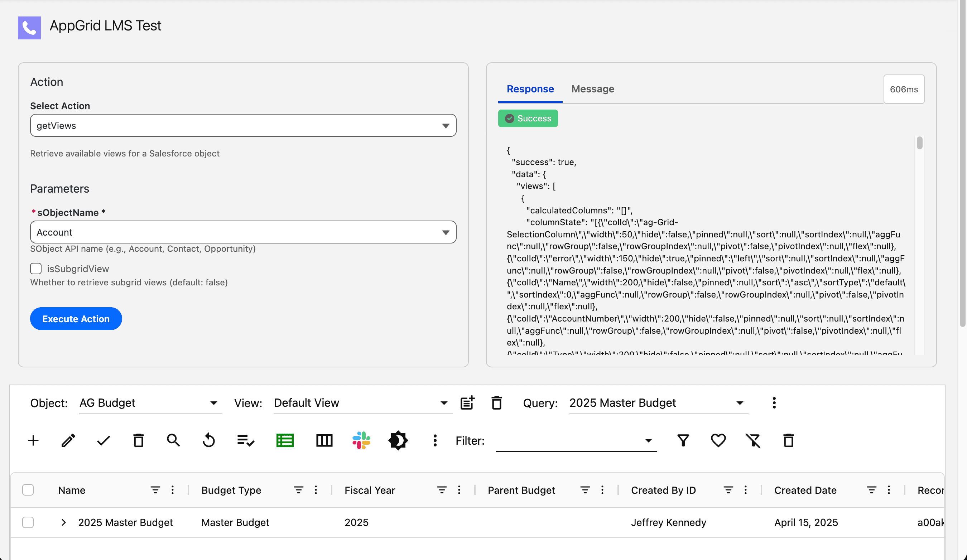Viewport: 967px width, 560px height.
Task: Expand the 2025 Master Budget row chevron
Action: pyautogui.click(x=64, y=522)
